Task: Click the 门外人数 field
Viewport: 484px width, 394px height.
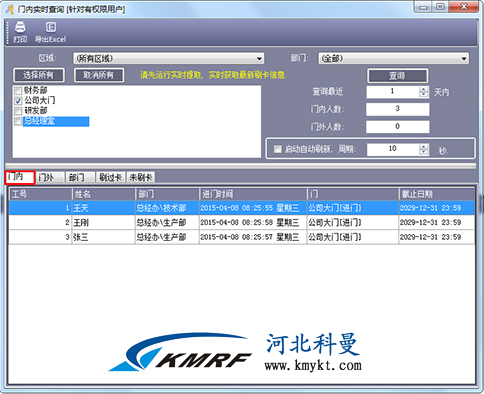Action: [398, 127]
